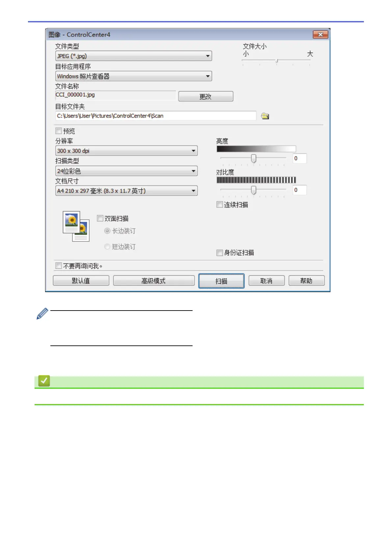Enable the 预览 checkbox

[x=59, y=131]
